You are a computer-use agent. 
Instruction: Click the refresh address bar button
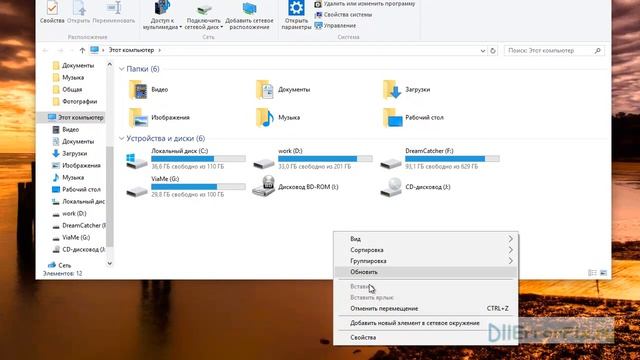[x=493, y=51]
